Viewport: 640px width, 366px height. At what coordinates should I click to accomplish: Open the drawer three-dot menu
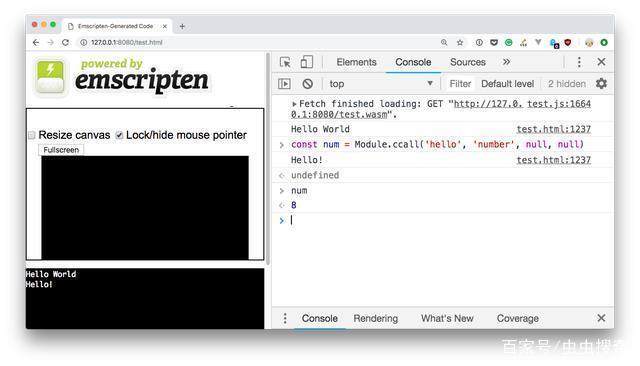[285, 318]
